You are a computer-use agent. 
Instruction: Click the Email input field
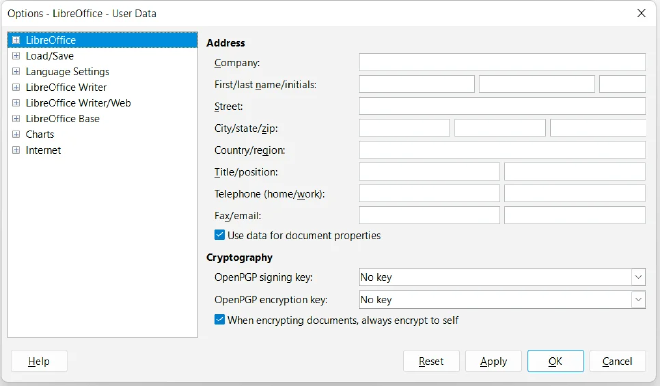[x=575, y=215]
